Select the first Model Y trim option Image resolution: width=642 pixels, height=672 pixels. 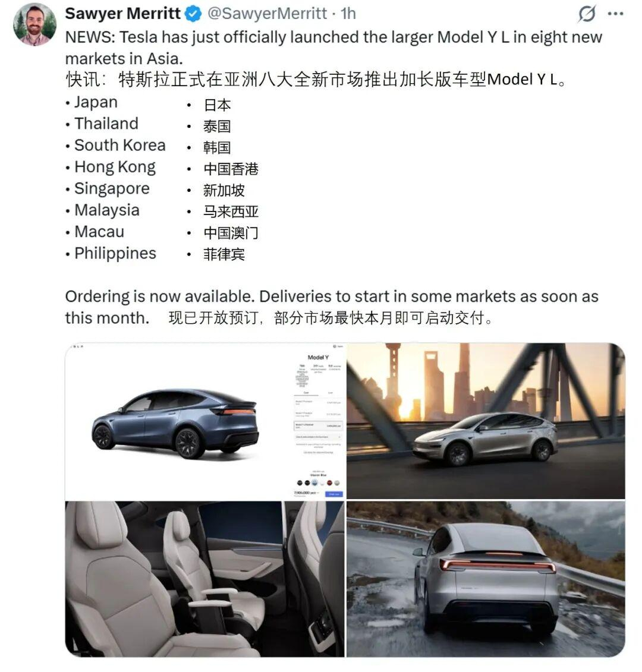(x=318, y=402)
